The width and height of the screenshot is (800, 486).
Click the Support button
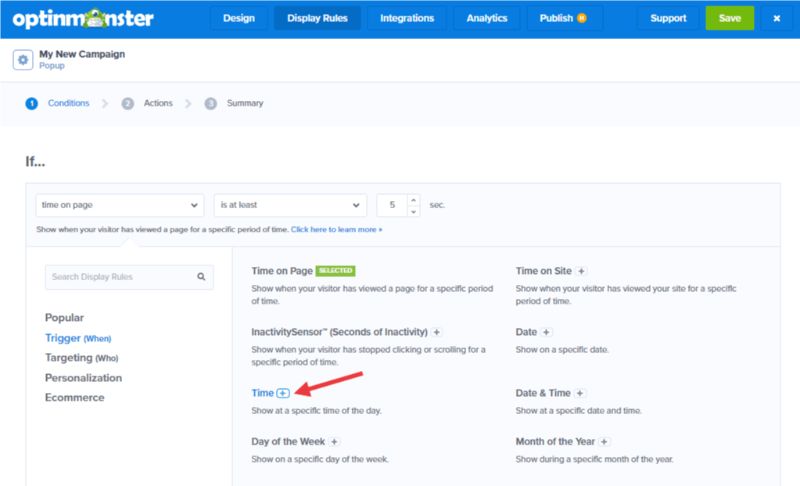click(668, 18)
